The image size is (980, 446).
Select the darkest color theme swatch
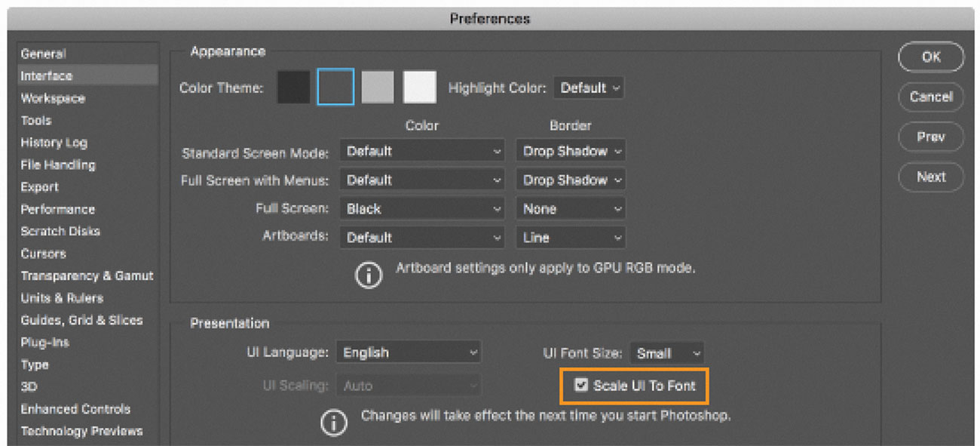[294, 88]
